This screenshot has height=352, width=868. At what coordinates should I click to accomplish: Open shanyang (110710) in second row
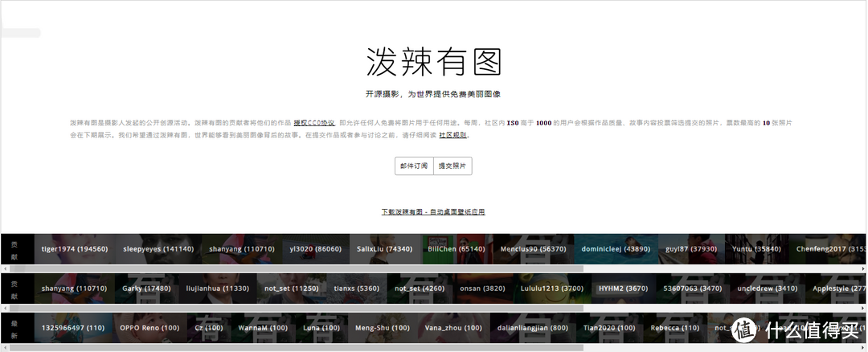tap(75, 289)
